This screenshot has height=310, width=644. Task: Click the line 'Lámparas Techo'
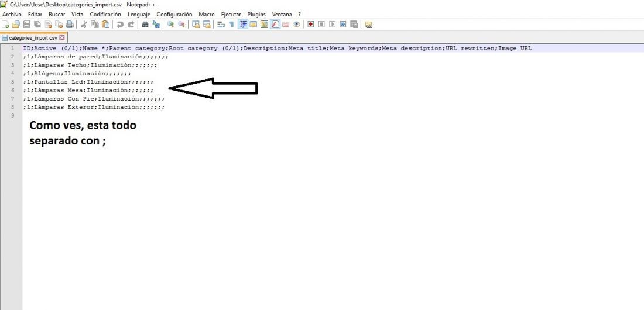[90, 65]
